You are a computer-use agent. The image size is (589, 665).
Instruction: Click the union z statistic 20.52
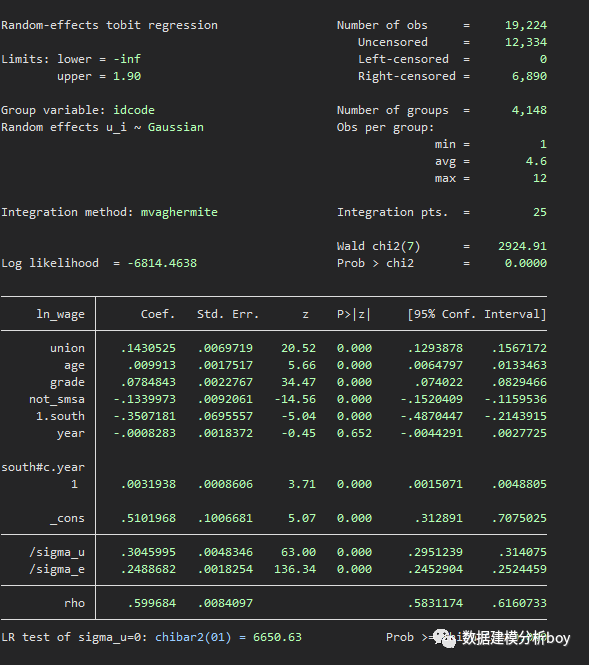299,348
